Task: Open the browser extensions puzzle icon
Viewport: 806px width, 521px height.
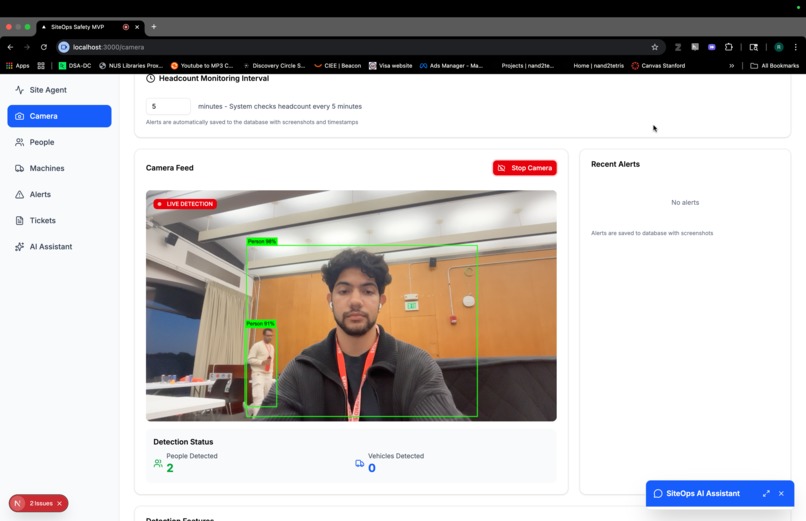Action: (728, 47)
